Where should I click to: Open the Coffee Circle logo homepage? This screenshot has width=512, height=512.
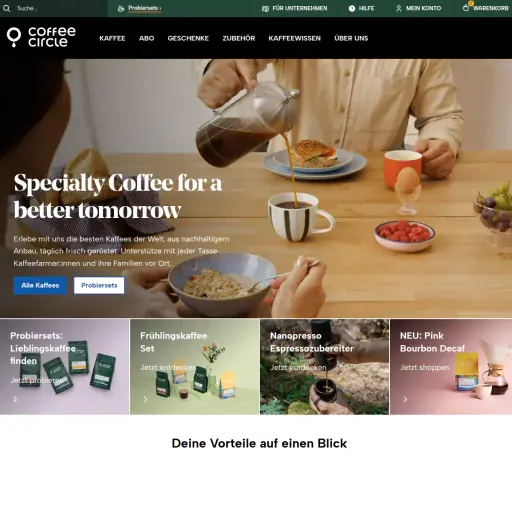pos(41,37)
